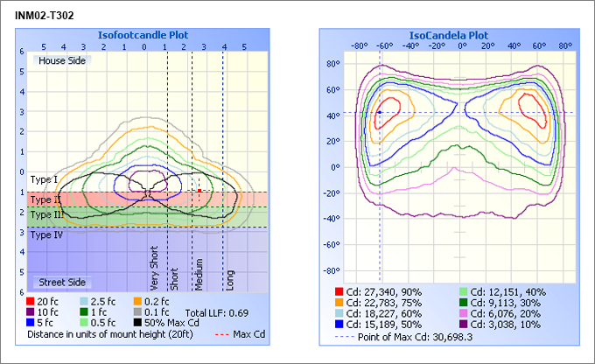Select the orange 0.2 fc legend swatch
This screenshot has height=364, width=595.
[137, 302]
